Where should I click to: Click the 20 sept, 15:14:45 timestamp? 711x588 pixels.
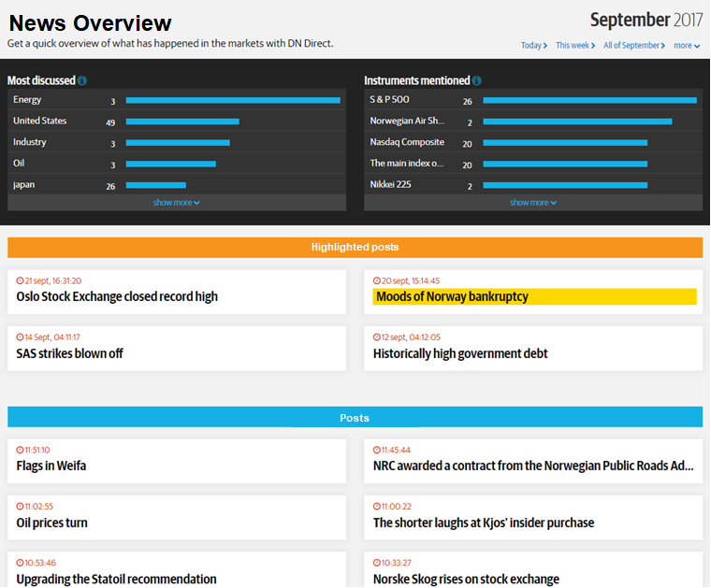411,280
